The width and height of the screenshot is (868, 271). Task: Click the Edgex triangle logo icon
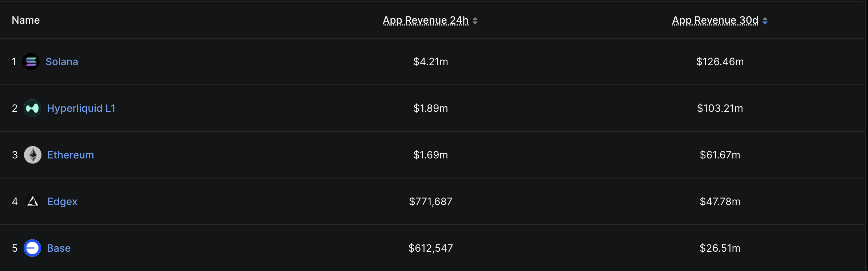click(x=33, y=201)
